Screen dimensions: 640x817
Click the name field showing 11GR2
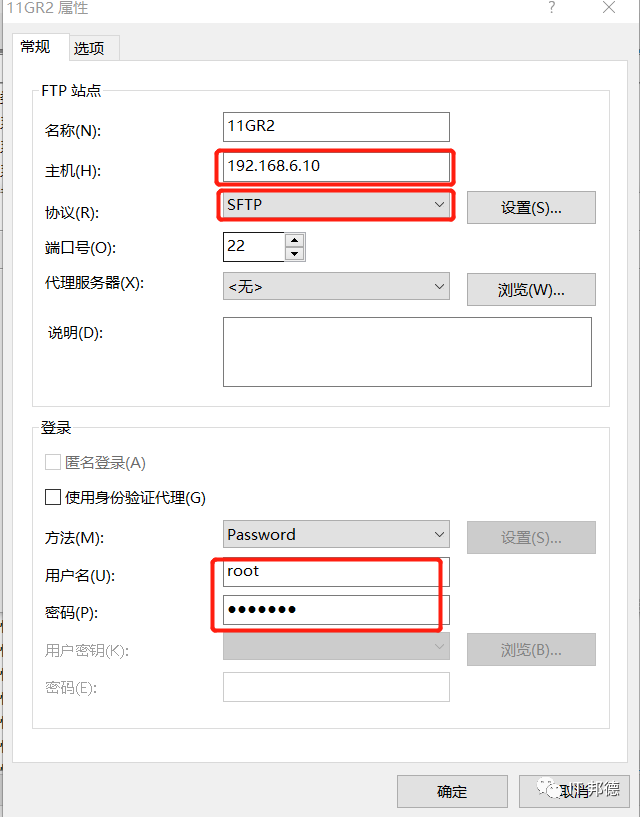(336, 127)
